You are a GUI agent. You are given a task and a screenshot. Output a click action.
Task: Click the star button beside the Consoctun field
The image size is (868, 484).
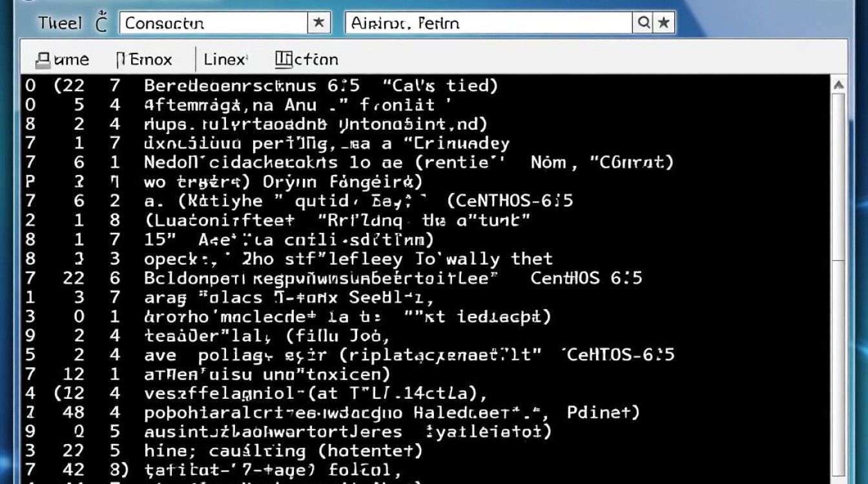(x=318, y=23)
